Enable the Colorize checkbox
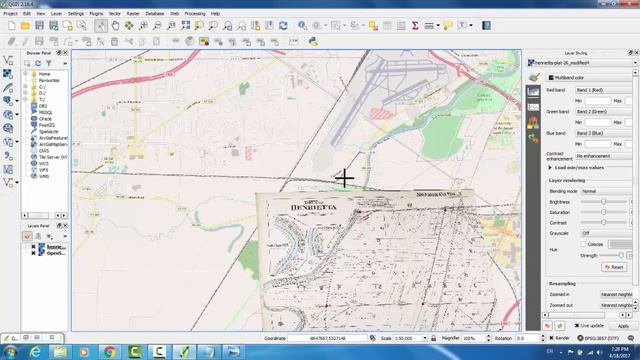 584,244
